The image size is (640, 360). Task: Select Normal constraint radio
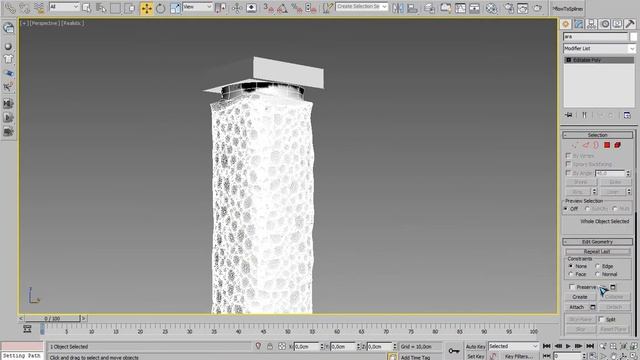coord(598,274)
